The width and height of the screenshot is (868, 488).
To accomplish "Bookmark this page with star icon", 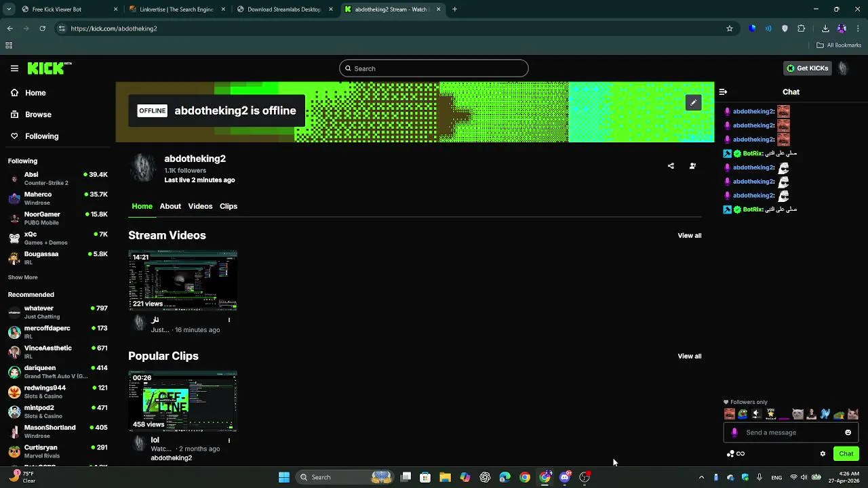I will [x=730, y=28].
